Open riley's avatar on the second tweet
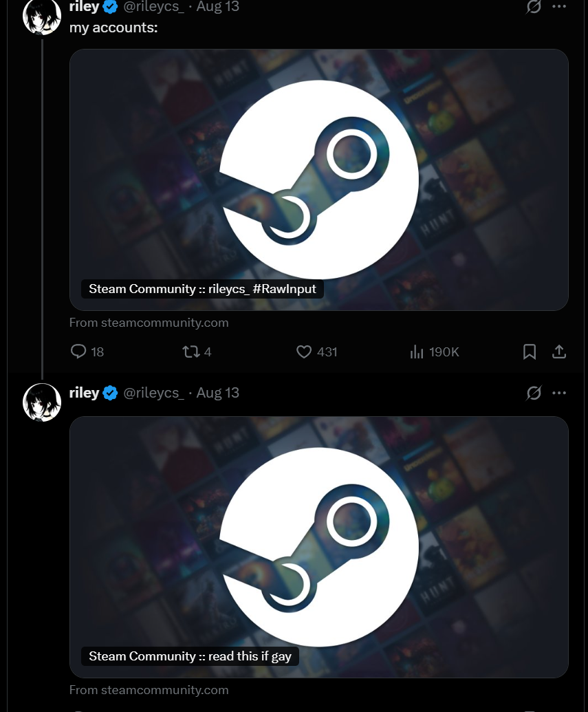Screen dimensions: 588x712 pyautogui.click(x=42, y=402)
